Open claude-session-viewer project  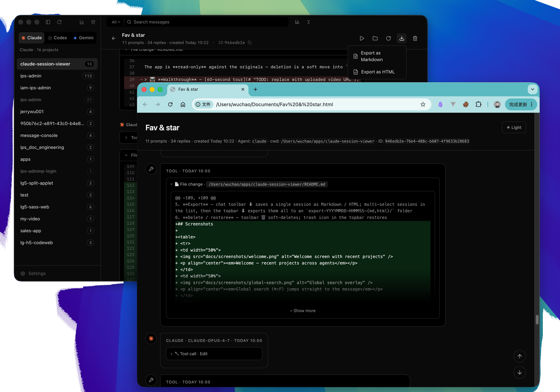pos(57,64)
